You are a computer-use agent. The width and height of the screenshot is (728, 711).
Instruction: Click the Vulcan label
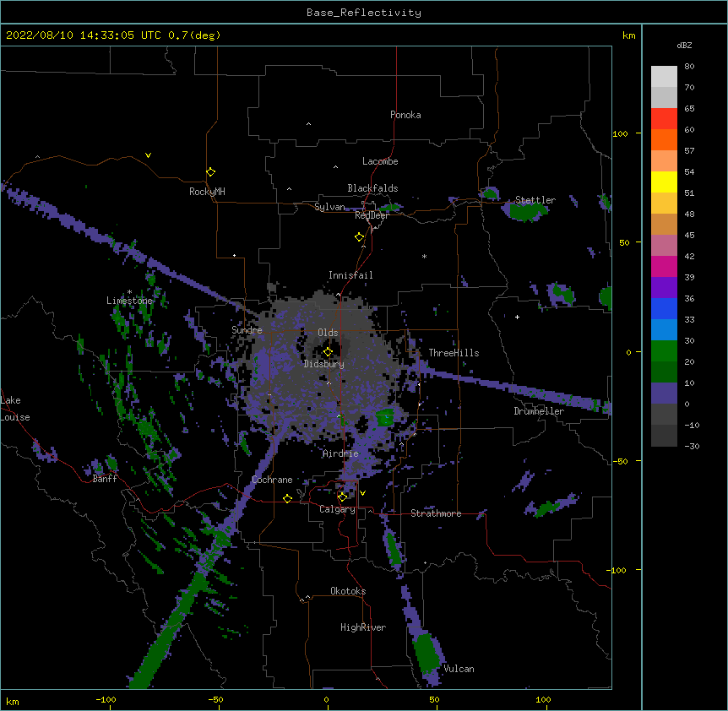tap(459, 669)
